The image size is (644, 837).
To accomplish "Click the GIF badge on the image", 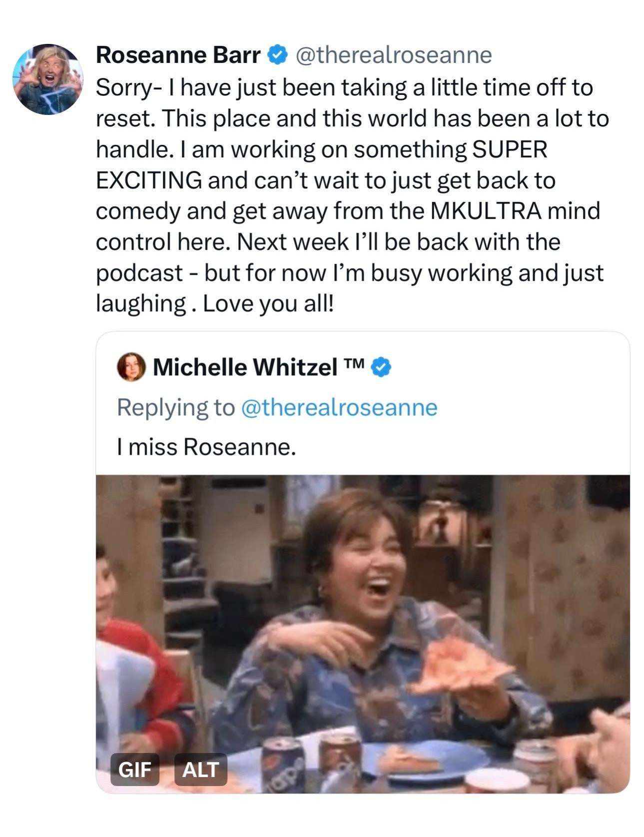I will tap(134, 769).
